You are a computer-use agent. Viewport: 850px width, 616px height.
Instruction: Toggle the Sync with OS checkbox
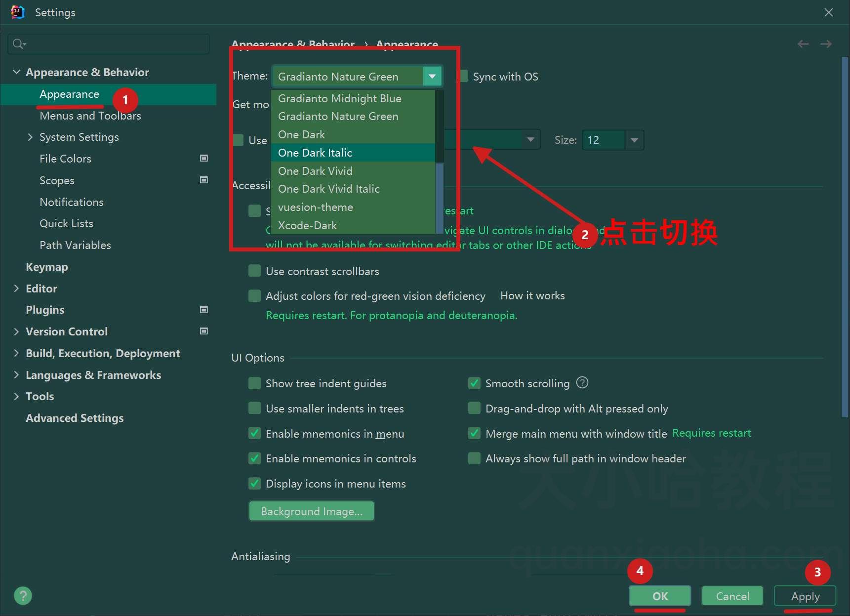[464, 76]
